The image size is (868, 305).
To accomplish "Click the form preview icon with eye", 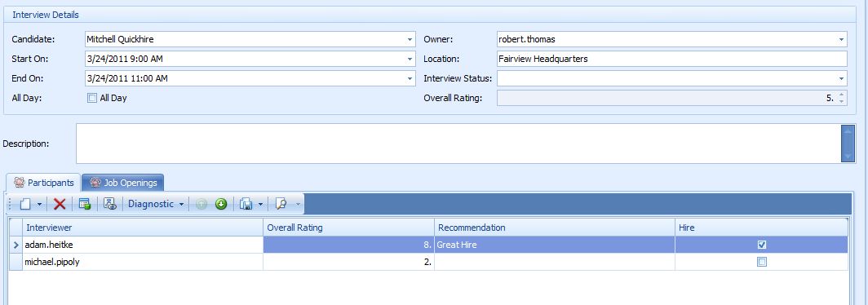I will 109,204.
